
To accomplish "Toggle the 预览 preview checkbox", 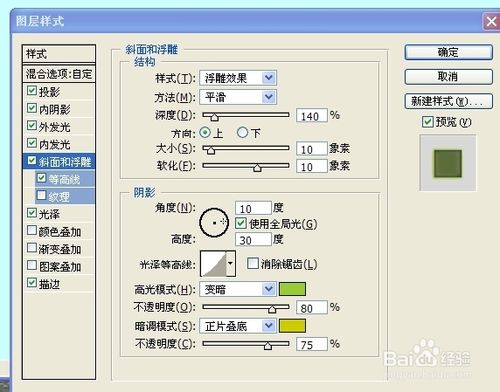I will tap(427, 122).
